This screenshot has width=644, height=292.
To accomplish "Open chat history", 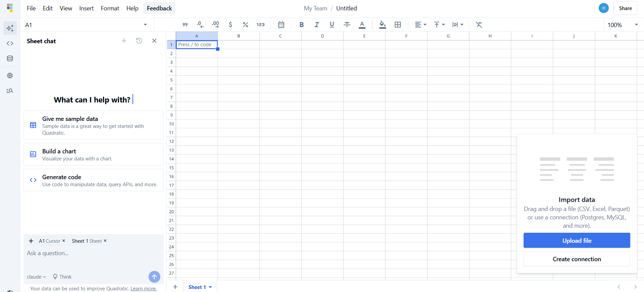I will pos(139,41).
